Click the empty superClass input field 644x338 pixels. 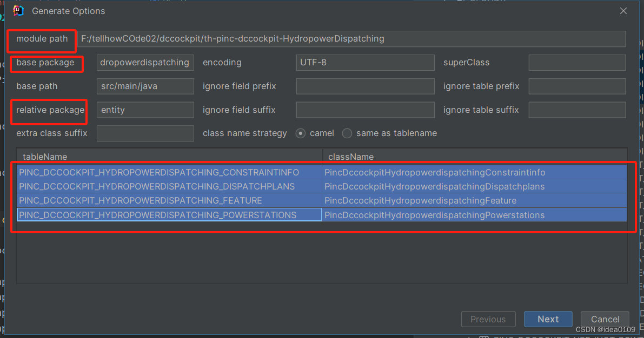tap(577, 62)
